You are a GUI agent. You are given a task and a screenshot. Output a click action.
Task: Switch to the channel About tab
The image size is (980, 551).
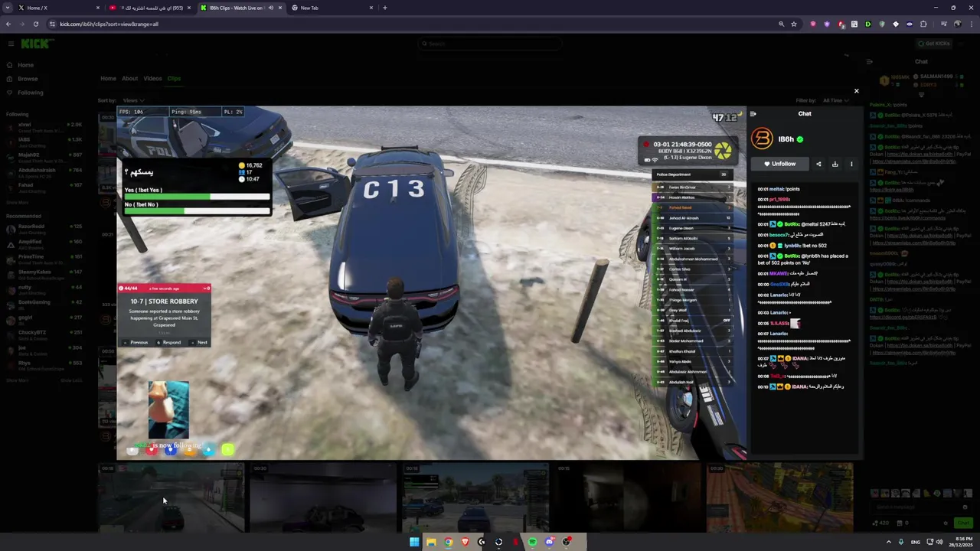coord(130,79)
